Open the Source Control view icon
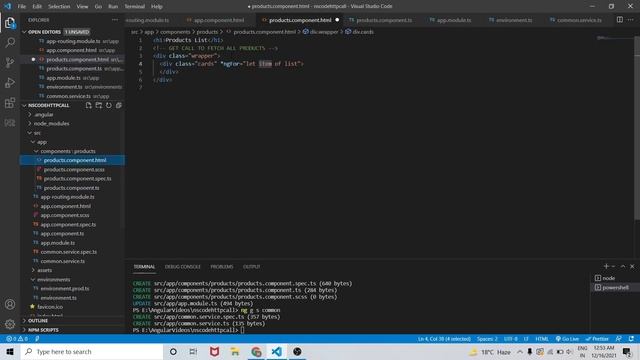Image resolution: width=640 pixels, height=360 pixels. (10, 62)
